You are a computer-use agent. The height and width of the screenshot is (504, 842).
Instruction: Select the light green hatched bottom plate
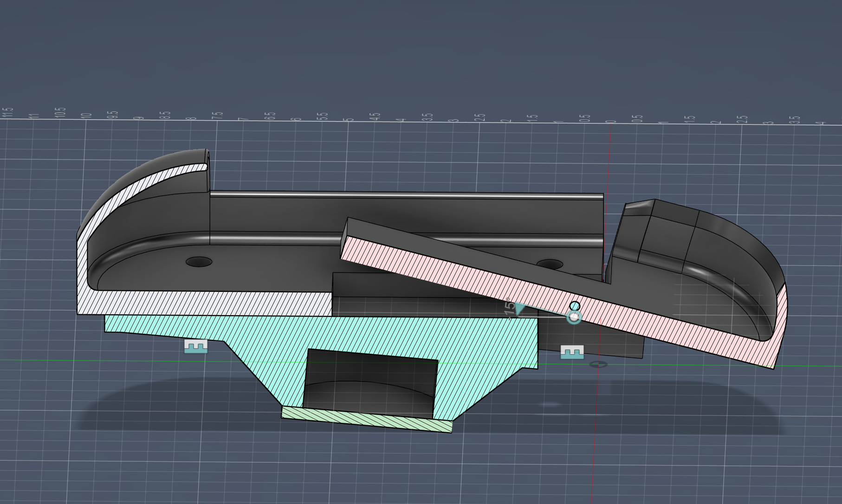click(x=367, y=419)
